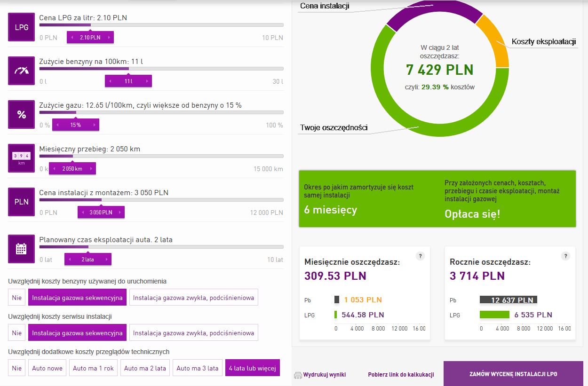The height and width of the screenshot is (386, 588).
Task: Select 'Auto nowe' for technical inspections
Action: click(47, 368)
